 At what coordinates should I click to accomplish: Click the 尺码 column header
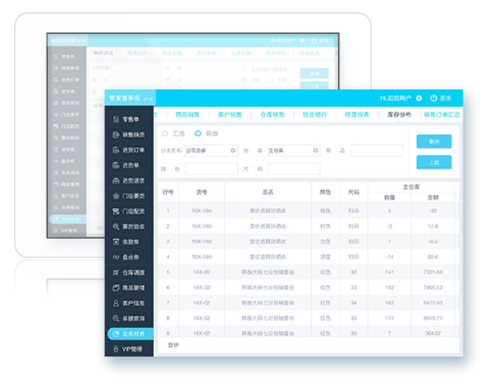coord(354,192)
